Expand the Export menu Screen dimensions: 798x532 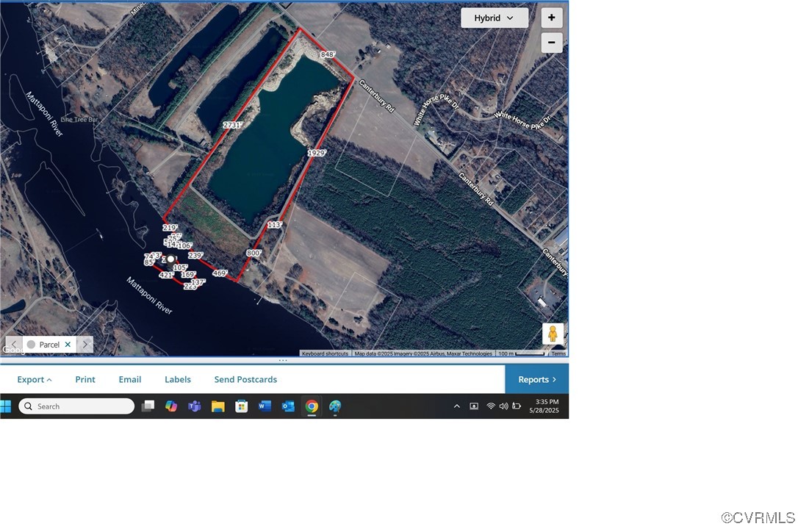(35, 380)
